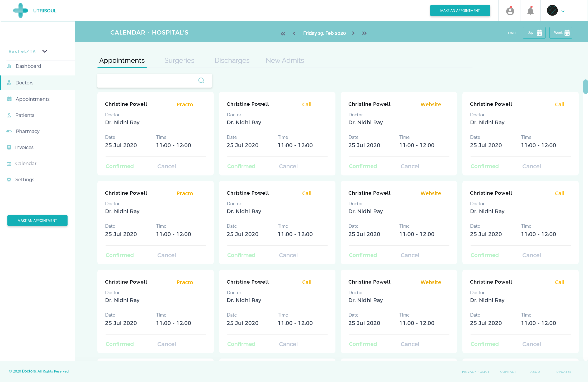The width and height of the screenshot is (588, 382).
Task: Select the Appointments tab
Action: pyautogui.click(x=122, y=60)
